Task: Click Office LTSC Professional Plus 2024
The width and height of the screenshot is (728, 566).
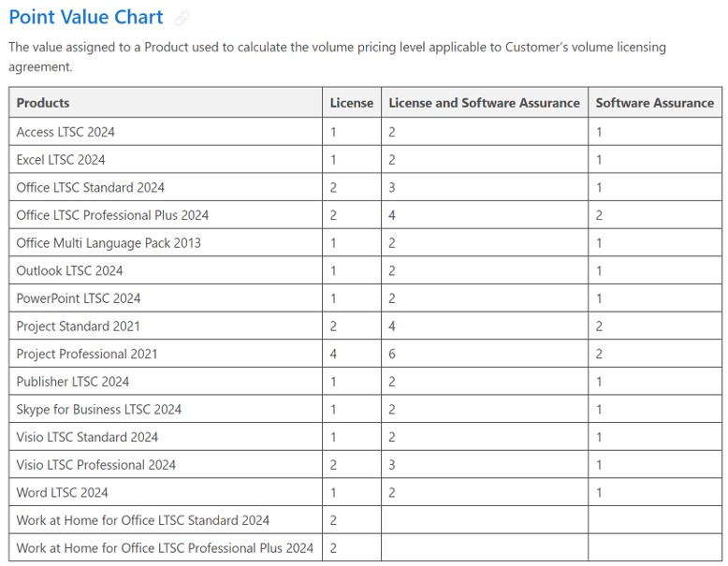Action: point(112,215)
